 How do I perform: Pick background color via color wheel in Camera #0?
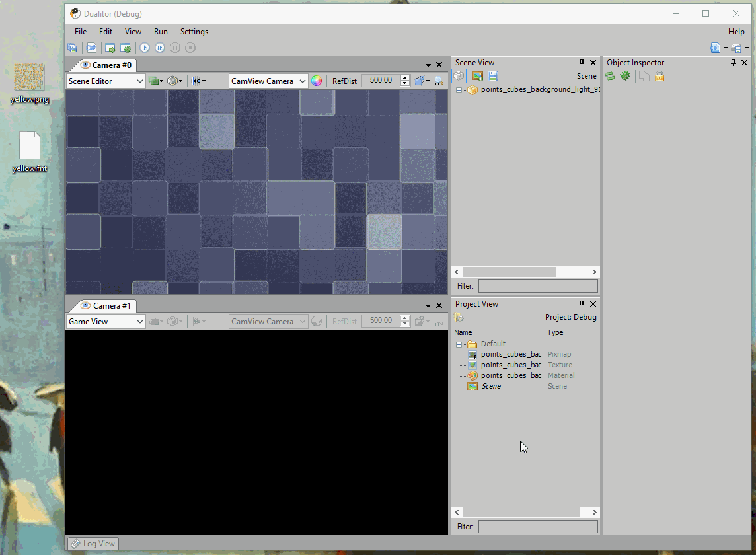pos(317,81)
